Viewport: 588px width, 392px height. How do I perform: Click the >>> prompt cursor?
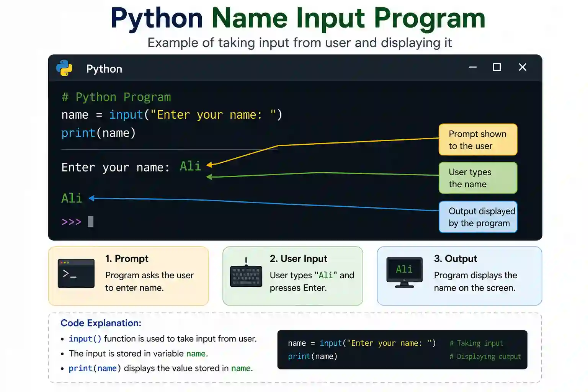tap(77, 222)
